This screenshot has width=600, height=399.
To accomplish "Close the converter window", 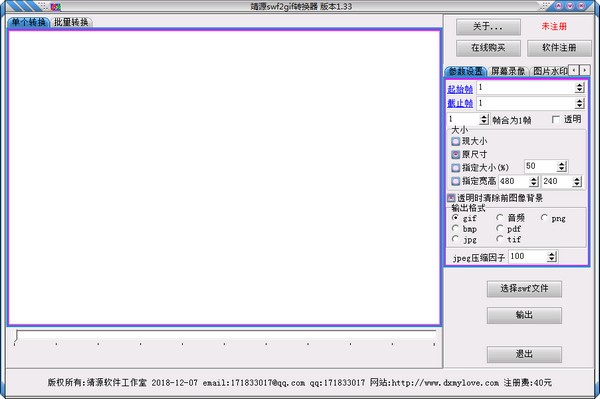I will pyautogui.click(x=581, y=6).
